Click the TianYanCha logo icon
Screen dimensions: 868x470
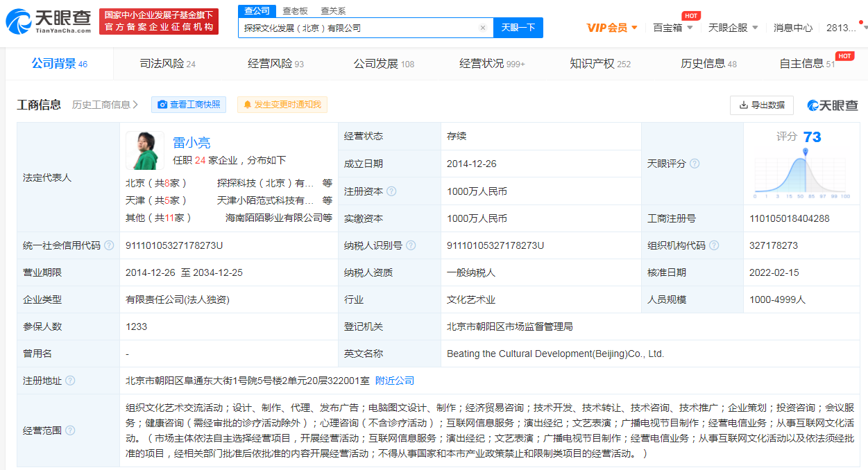18,21
